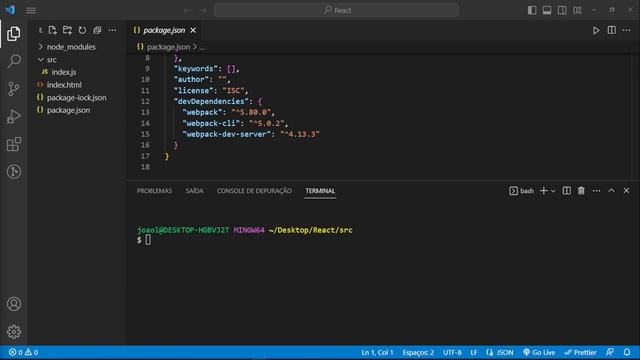Select the package.json editor tab
This screenshot has height=360, width=640.
coord(164,30)
